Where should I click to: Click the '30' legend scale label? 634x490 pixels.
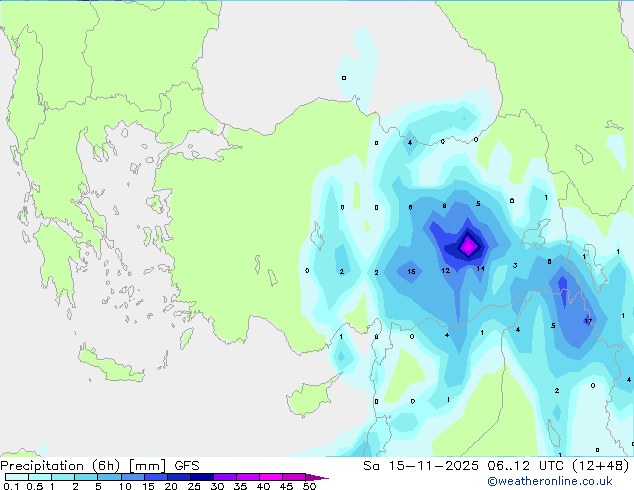217,486
